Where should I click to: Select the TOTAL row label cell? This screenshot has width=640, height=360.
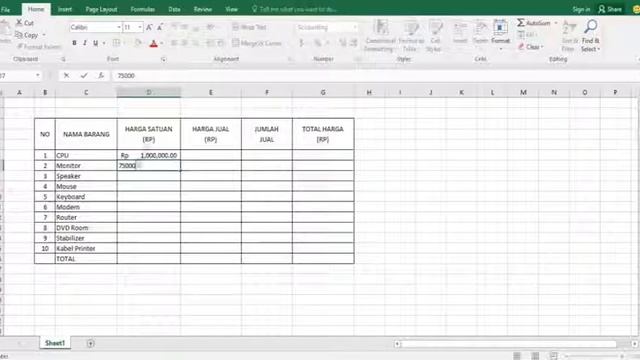[86, 259]
